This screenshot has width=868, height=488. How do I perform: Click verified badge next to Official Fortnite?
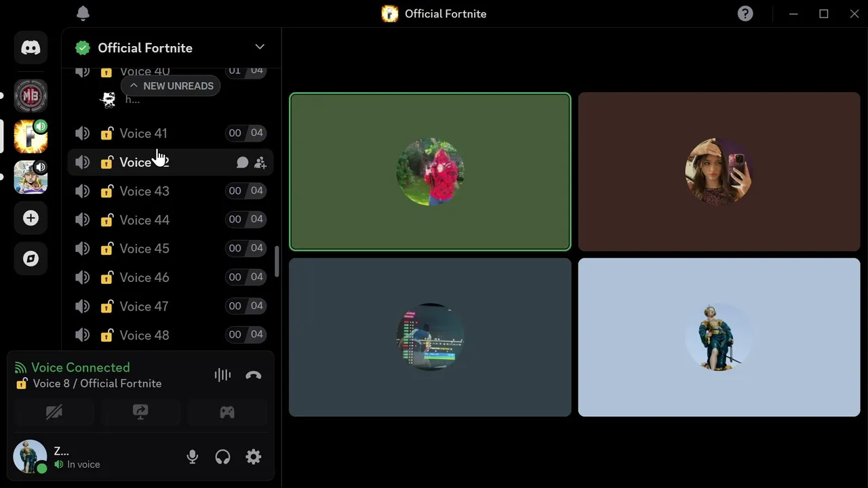[x=83, y=48]
